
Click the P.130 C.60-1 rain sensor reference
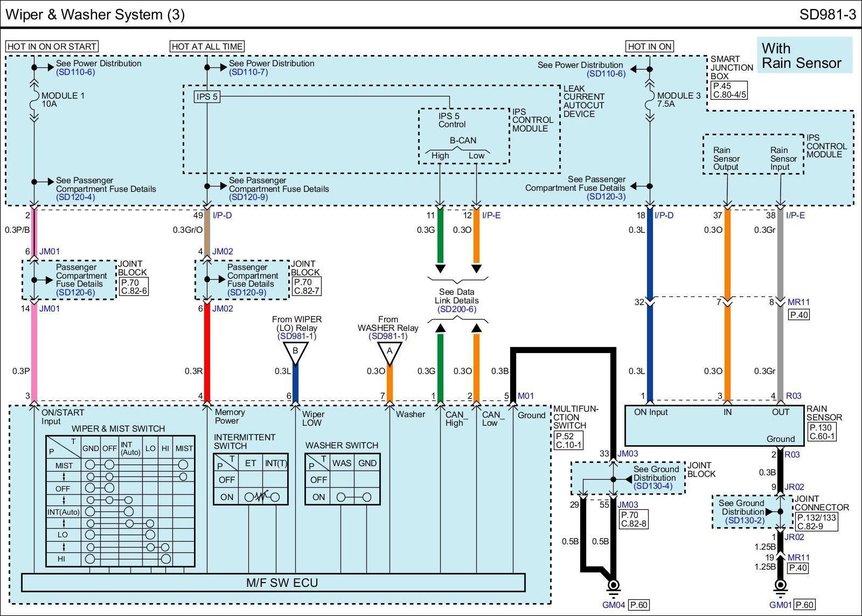(821, 432)
